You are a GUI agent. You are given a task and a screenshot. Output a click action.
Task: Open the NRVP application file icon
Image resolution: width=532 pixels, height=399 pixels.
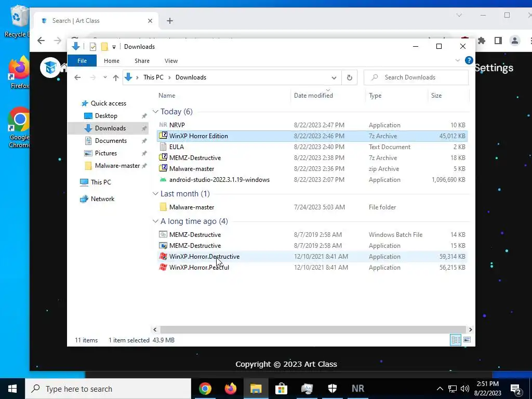click(x=163, y=125)
